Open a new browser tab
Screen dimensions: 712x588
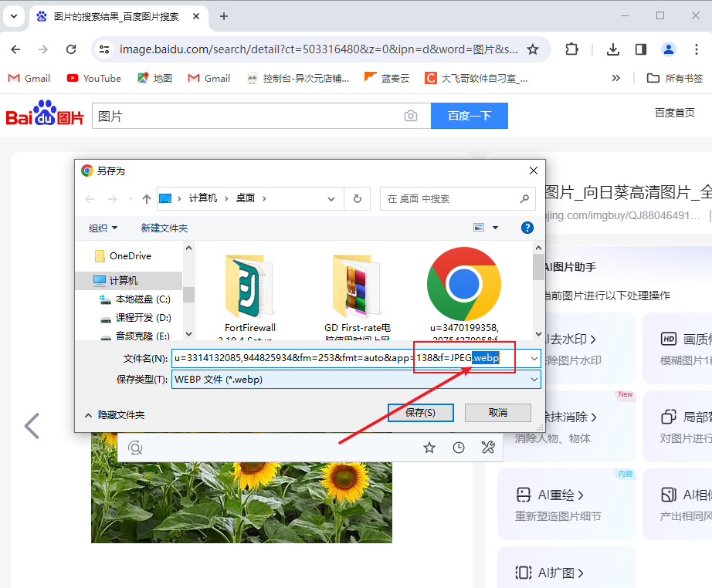click(223, 16)
